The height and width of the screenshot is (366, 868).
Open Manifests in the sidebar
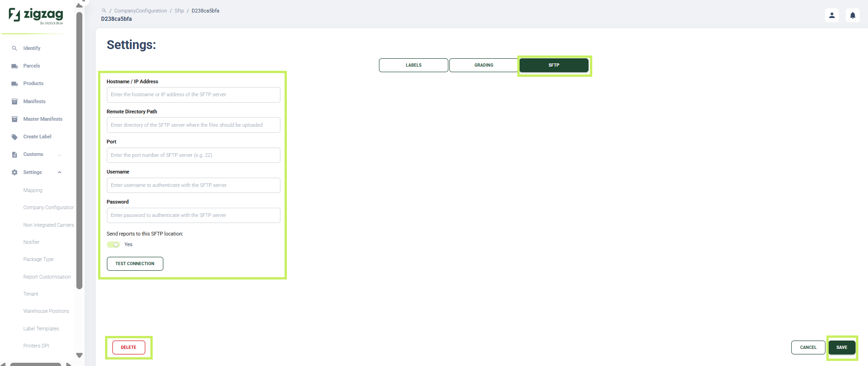[34, 101]
